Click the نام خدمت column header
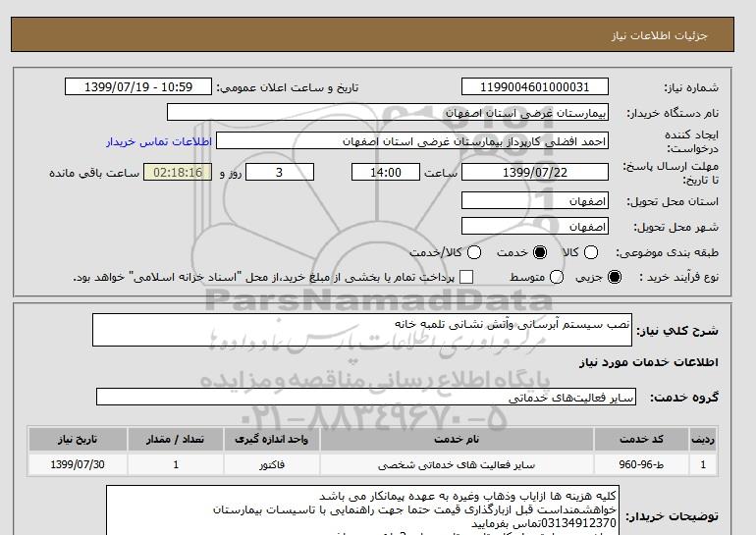756x535 pixels. [x=457, y=440]
